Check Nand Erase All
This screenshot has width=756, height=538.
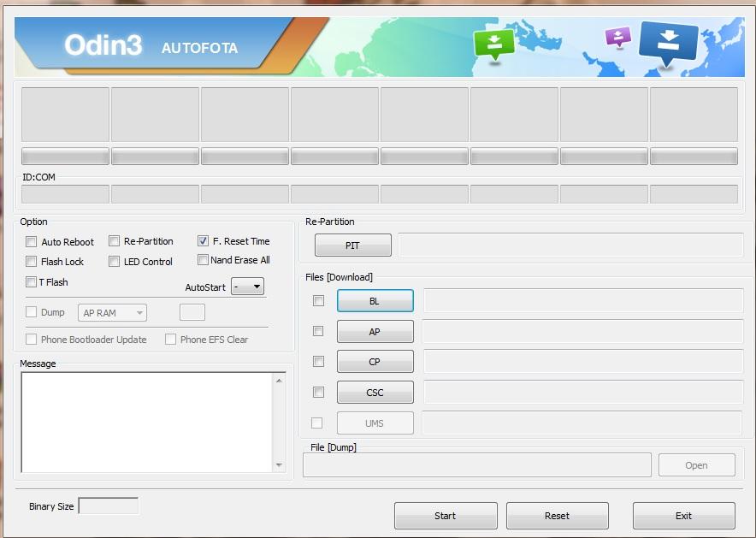tap(203, 260)
